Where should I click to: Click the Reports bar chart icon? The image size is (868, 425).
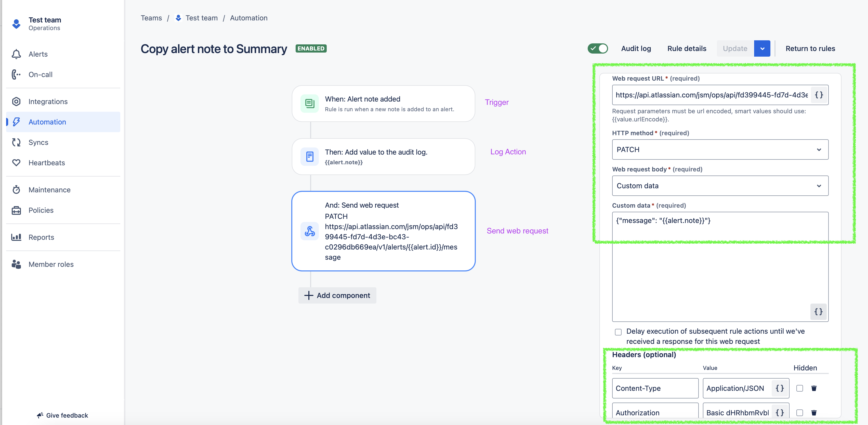(16, 237)
